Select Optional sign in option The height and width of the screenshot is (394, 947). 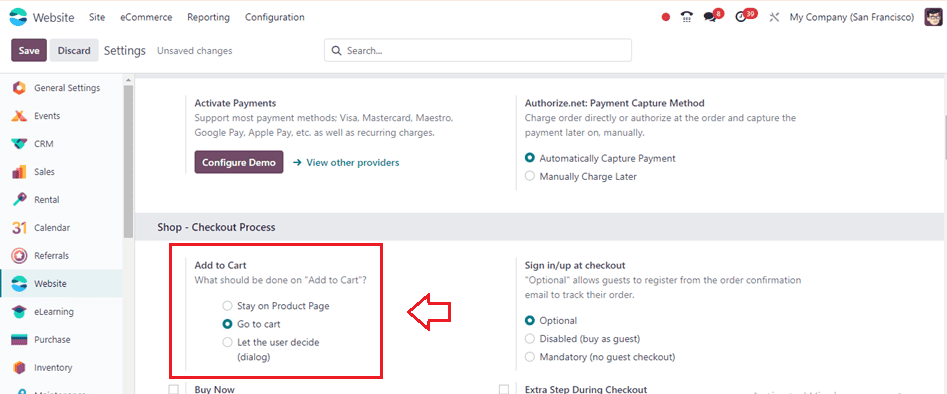pyautogui.click(x=530, y=320)
